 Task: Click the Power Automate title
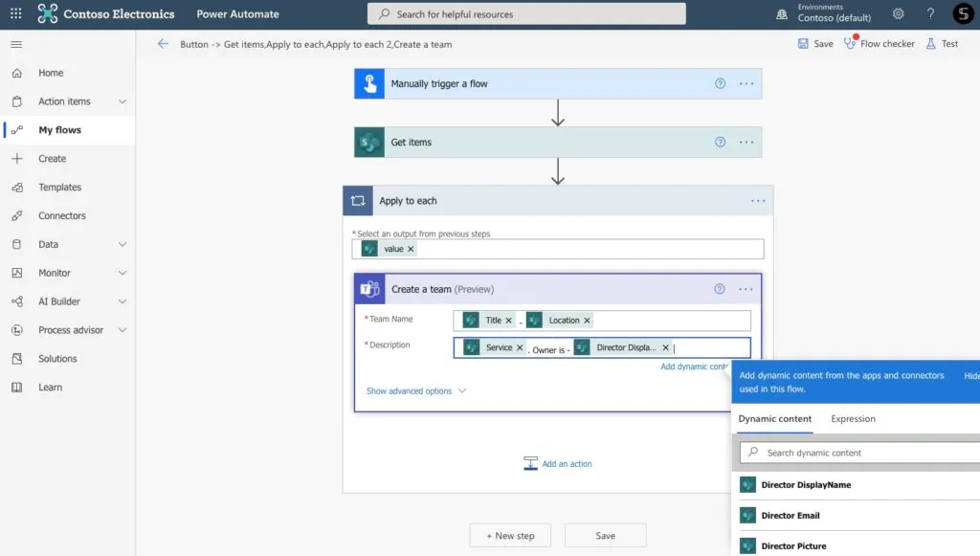point(237,13)
